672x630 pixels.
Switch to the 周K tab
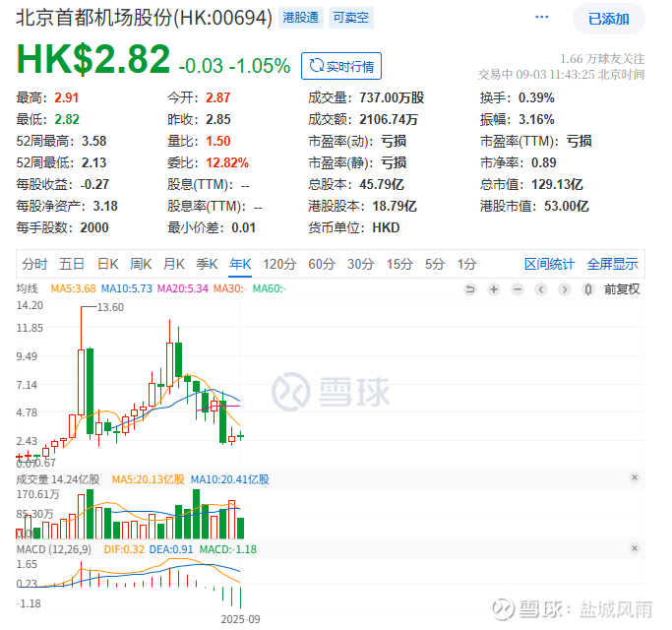(x=141, y=264)
